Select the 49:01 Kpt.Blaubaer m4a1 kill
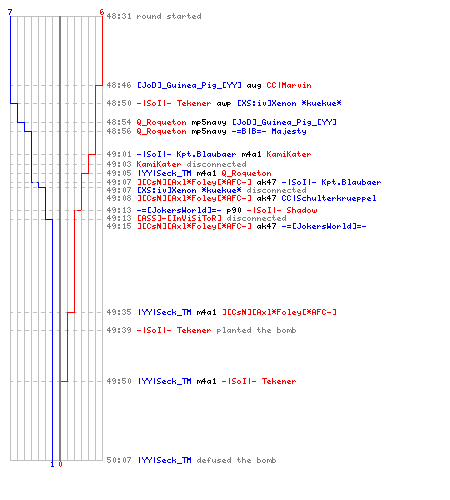 pos(209,154)
